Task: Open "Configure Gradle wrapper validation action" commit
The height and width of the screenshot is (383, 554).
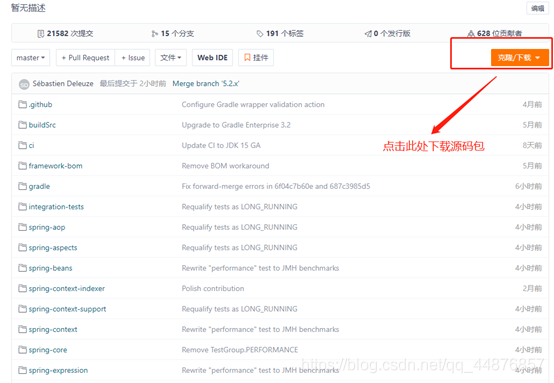Action: pos(253,105)
